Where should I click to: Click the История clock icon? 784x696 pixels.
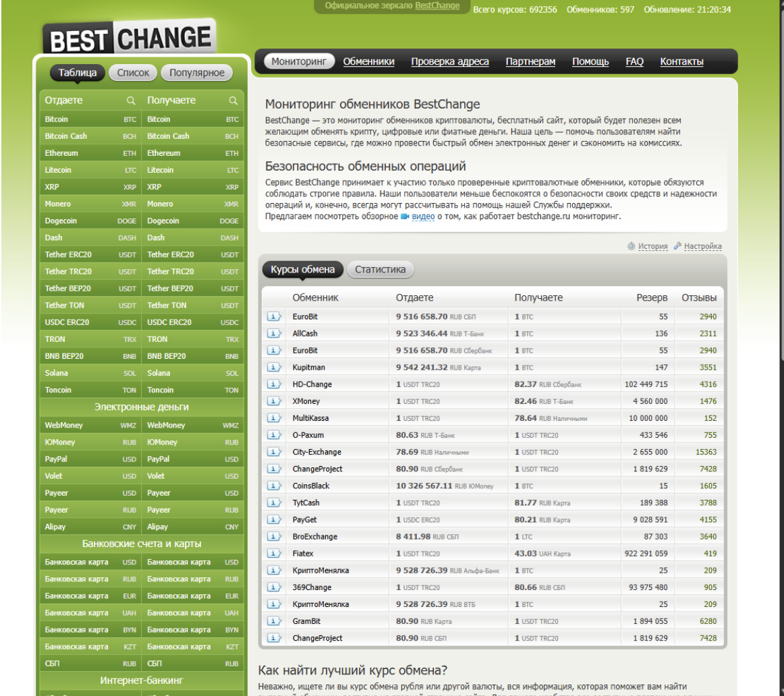coord(631,245)
